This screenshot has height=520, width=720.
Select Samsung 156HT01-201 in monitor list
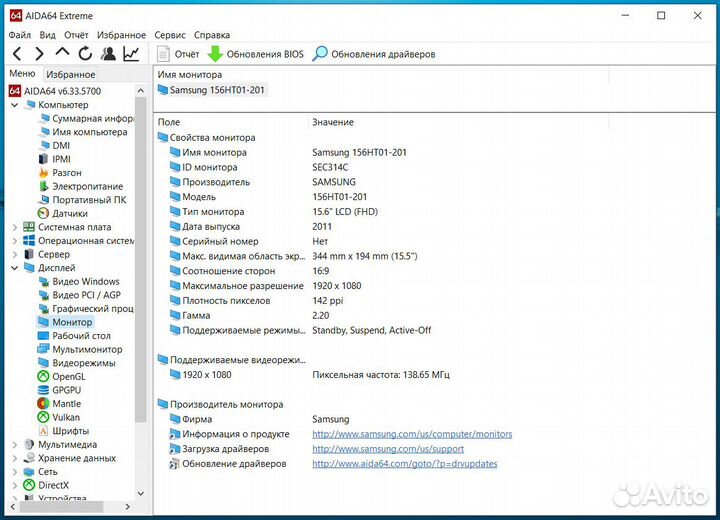click(x=212, y=90)
